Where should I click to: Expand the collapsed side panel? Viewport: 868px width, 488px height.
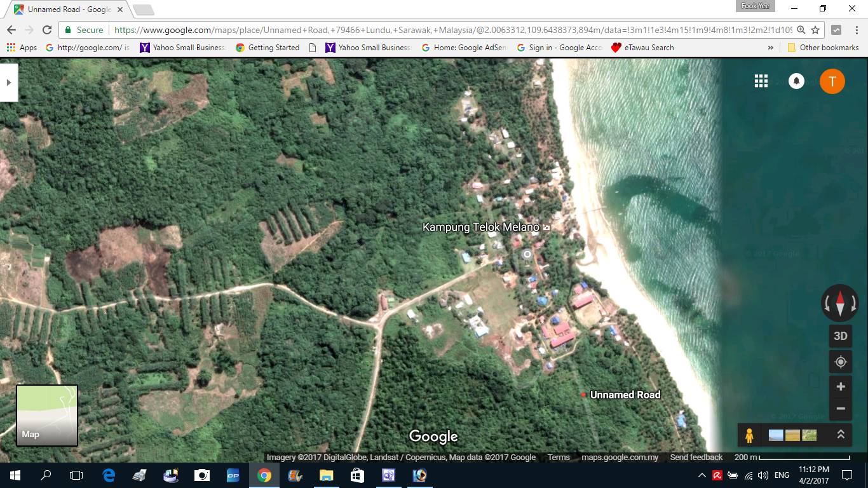pyautogui.click(x=8, y=83)
